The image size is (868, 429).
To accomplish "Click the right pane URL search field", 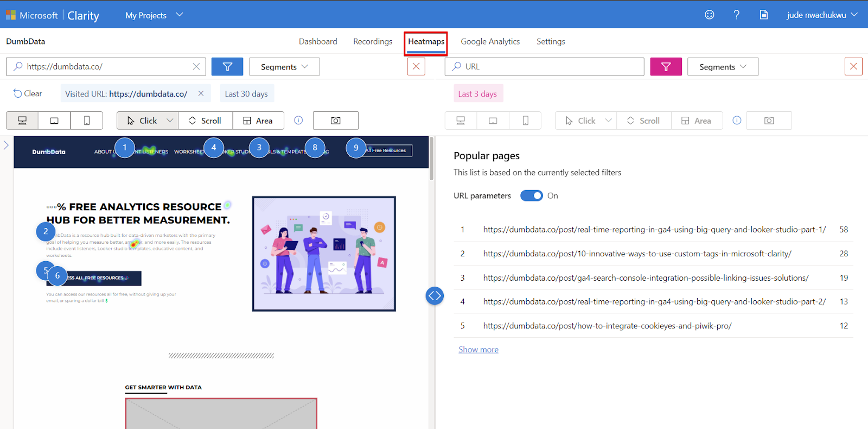I will coord(545,66).
